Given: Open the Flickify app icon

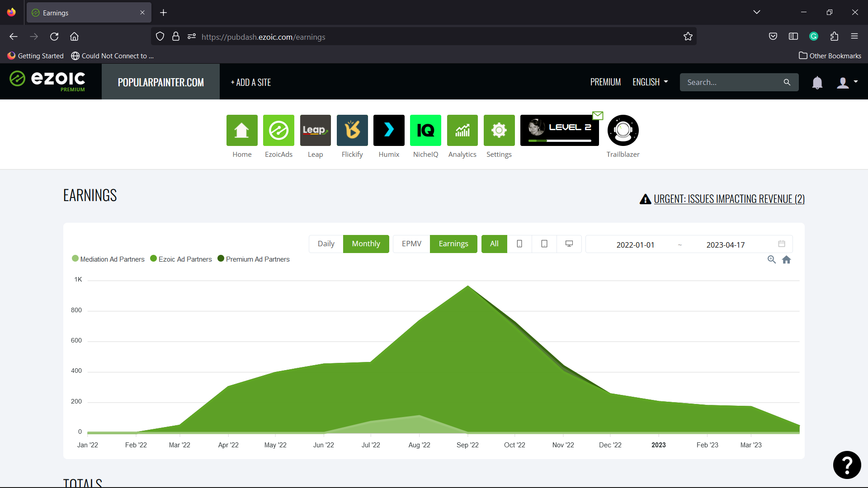Looking at the screenshot, I should (x=352, y=130).
